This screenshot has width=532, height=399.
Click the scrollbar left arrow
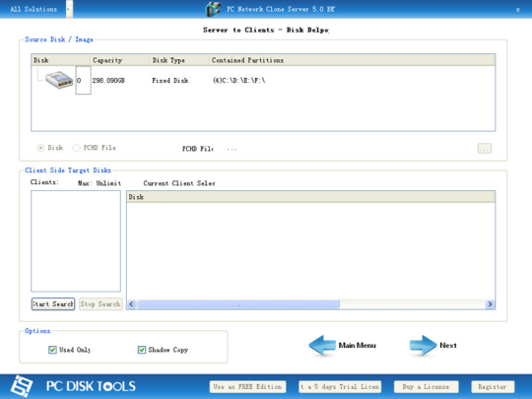(x=132, y=304)
